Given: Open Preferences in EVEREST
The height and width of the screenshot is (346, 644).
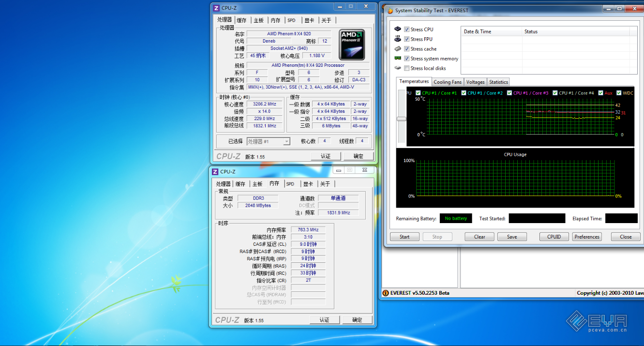Looking at the screenshot, I should coord(587,237).
